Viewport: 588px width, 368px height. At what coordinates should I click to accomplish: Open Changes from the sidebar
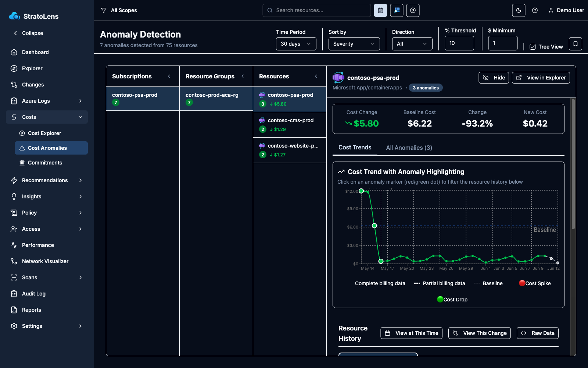tap(47, 85)
